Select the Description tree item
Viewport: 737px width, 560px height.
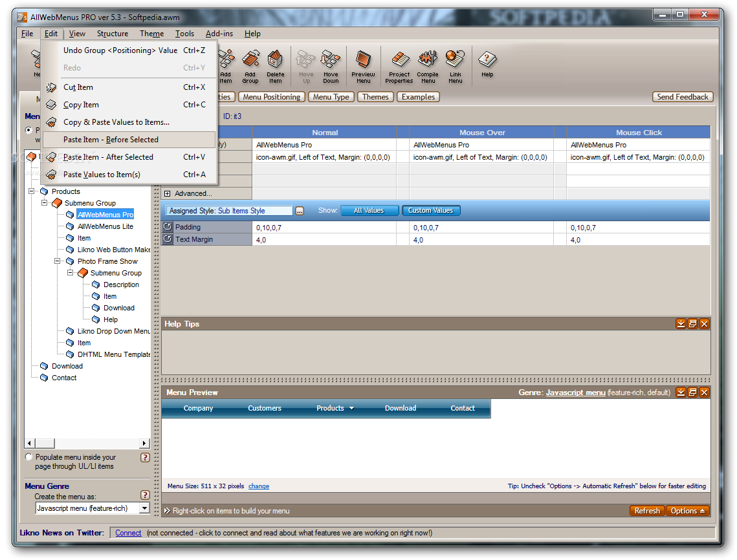tap(121, 285)
